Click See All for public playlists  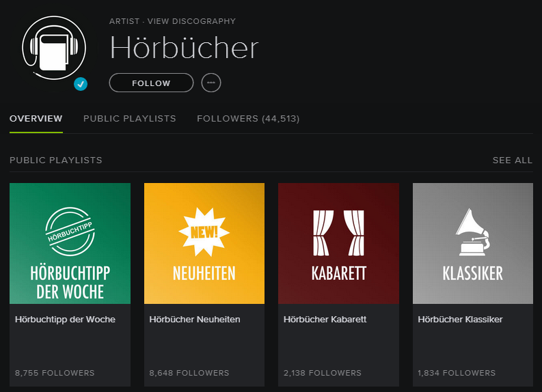tap(513, 160)
